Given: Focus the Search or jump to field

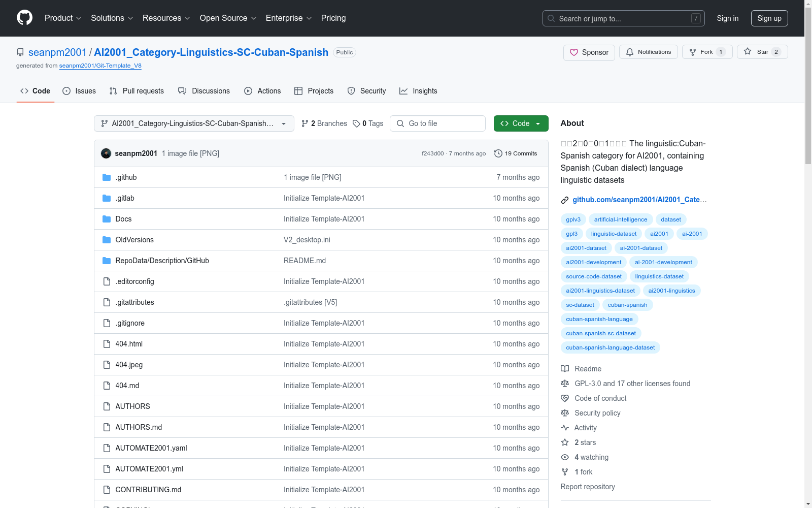Looking at the screenshot, I should (624, 18).
